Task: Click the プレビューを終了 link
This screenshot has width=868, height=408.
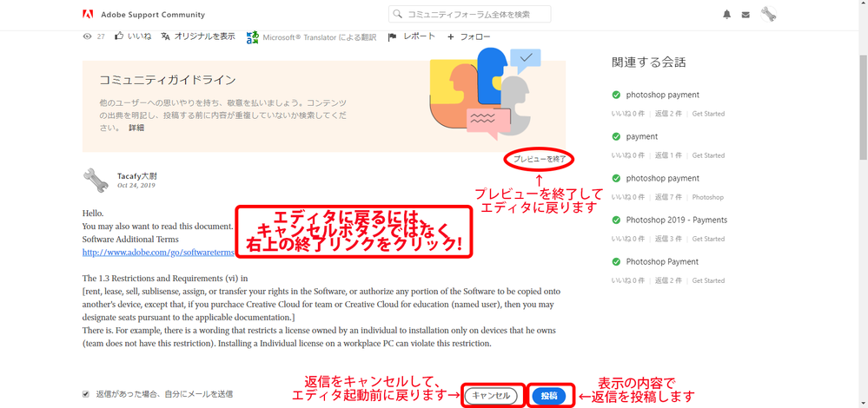Action: click(540, 159)
